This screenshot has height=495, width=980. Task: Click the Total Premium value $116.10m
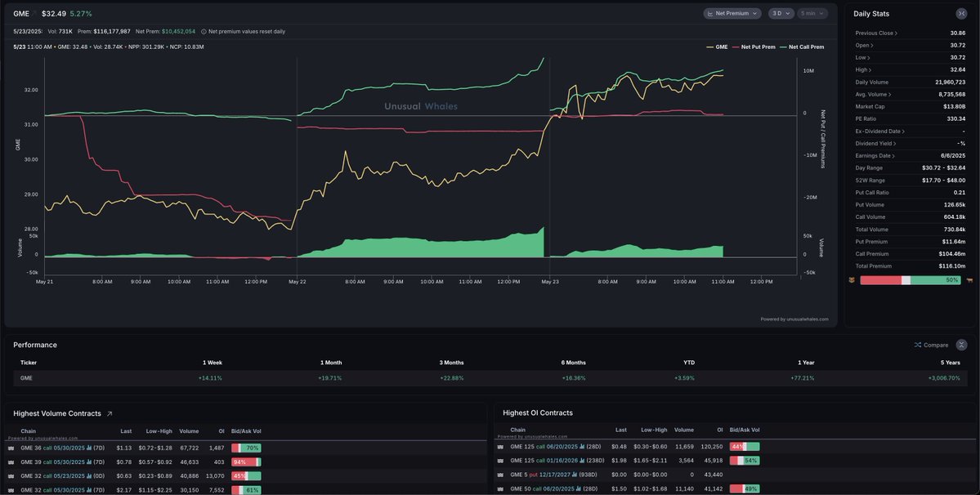click(952, 266)
